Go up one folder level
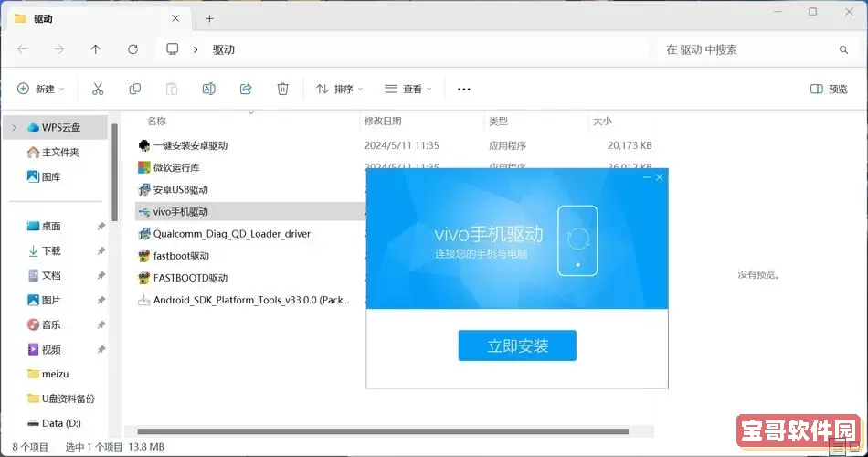Image resolution: width=868 pixels, height=457 pixels. [x=96, y=49]
